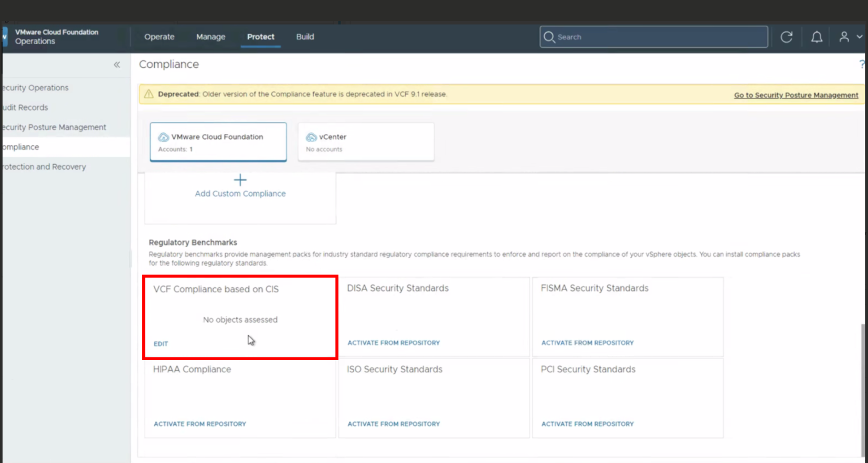Select the vCenter accounts card
This screenshot has height=463, width=868.
click(366, 142)
